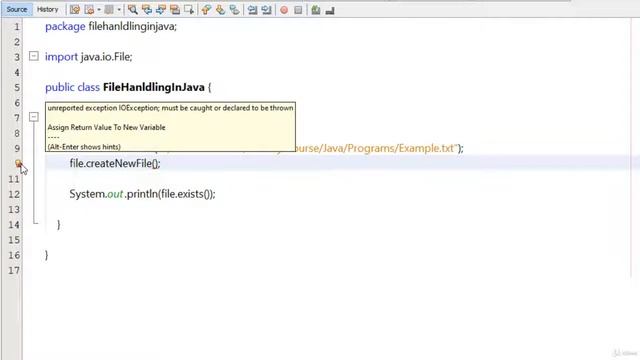Click the greyed Forward navigation icon
The width and height of the screenshot is (640, 360).
109,10
